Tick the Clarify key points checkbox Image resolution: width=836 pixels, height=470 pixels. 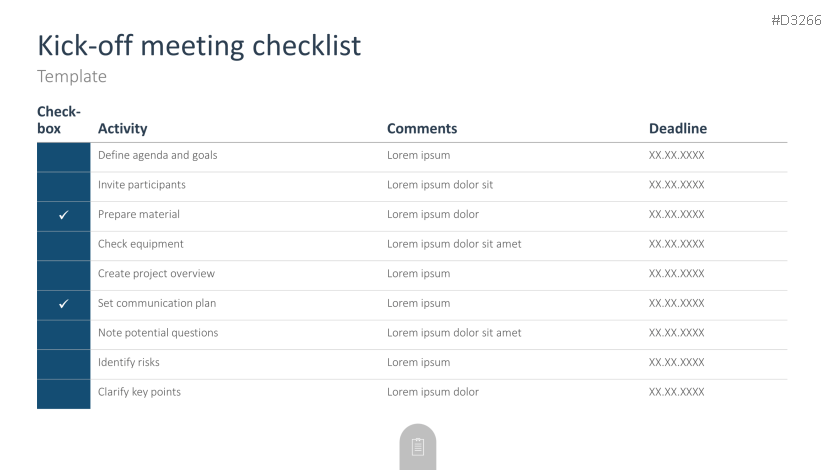coord(63,393)
